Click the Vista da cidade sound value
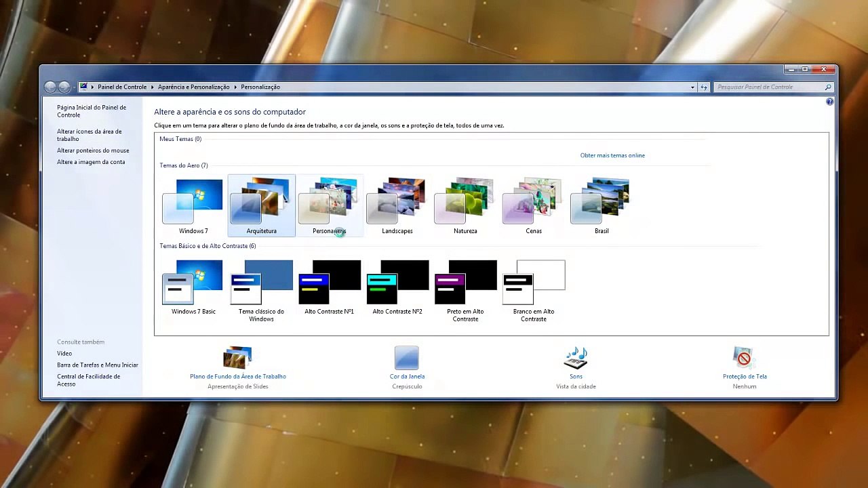This screenshot has height=488, width=868. click(576, 386)
